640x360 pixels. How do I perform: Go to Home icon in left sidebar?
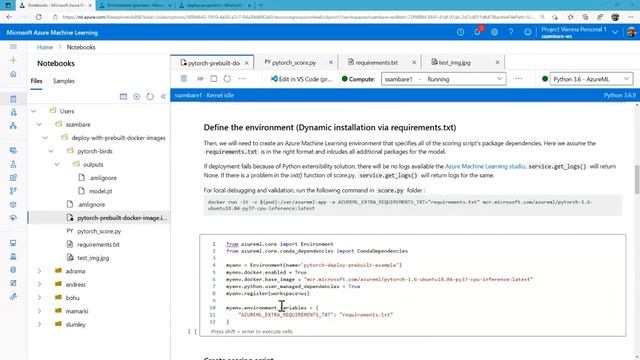13,74
